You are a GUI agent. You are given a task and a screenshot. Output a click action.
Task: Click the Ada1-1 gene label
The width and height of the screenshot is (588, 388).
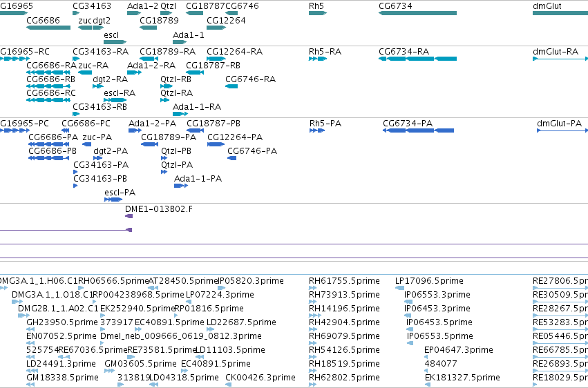[188, 35]
